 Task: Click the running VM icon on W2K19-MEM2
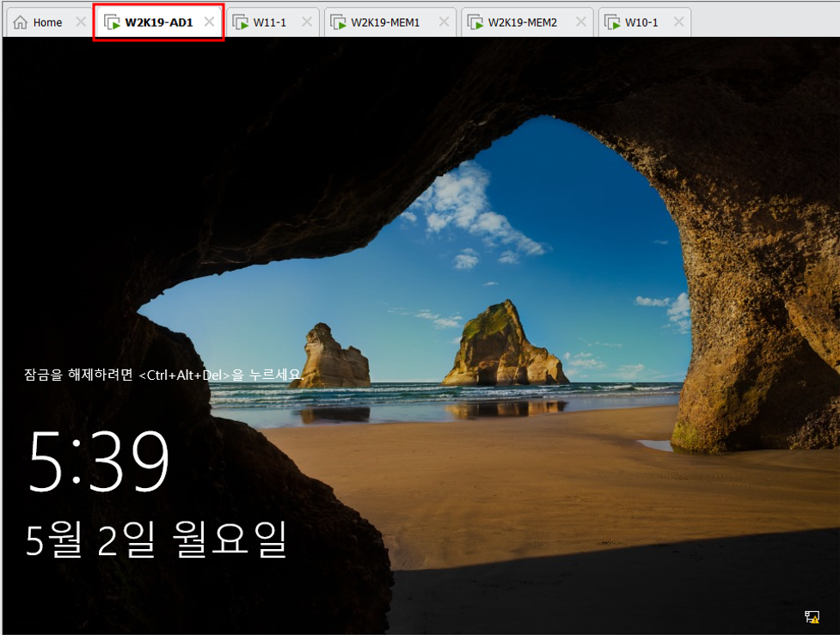point(475,22)
